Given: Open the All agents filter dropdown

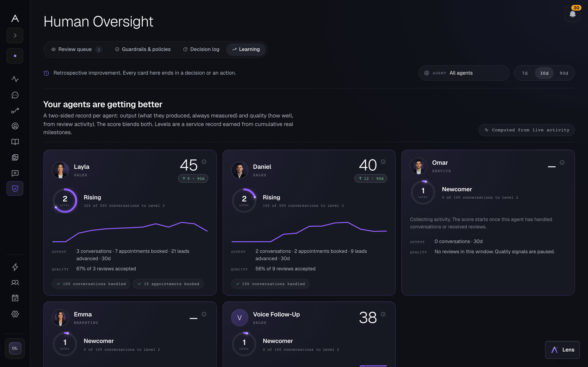Looking at the screenshot, I should 464,73.
